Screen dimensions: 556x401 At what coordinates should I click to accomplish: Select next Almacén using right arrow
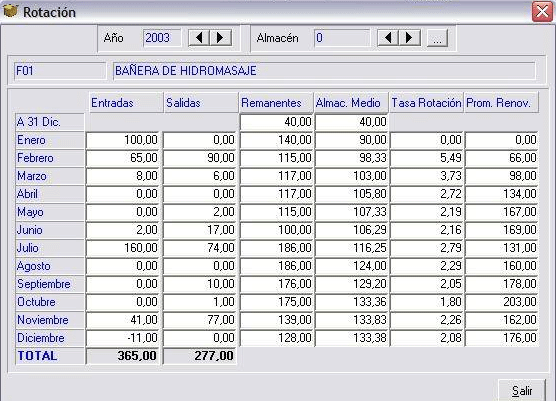pyautogui.click(x=410, y=38)
